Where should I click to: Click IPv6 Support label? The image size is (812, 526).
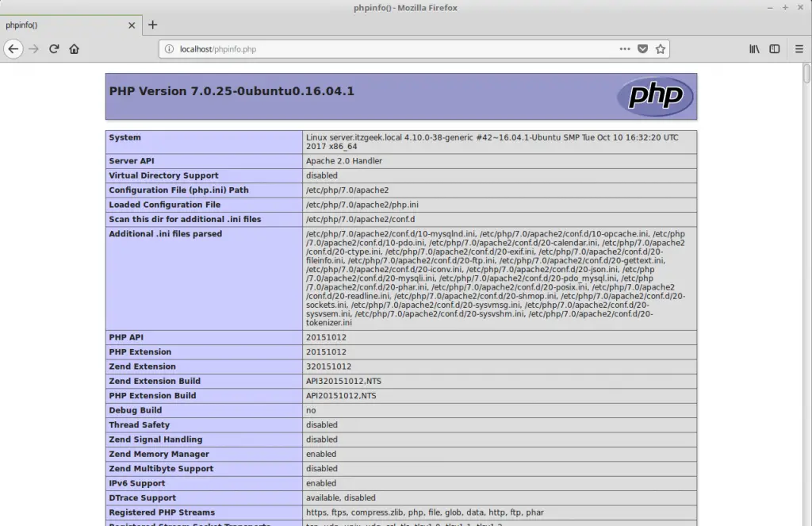pos(136,482)
